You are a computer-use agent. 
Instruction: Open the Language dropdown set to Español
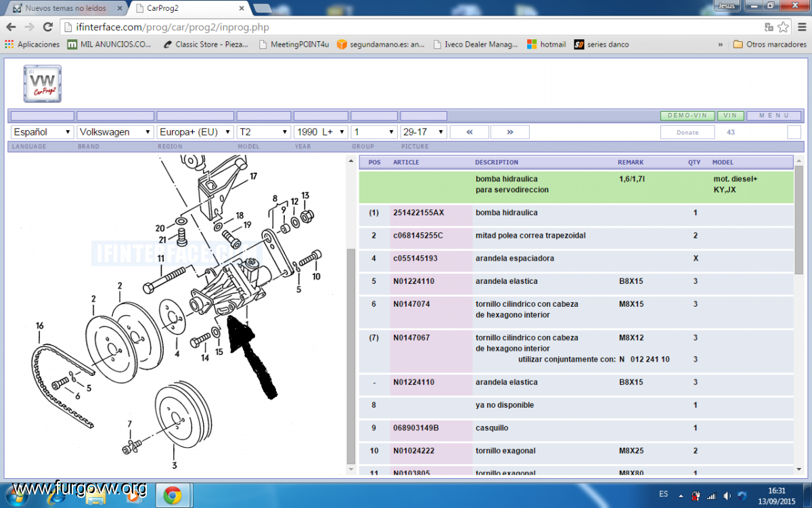click(42, 132)
